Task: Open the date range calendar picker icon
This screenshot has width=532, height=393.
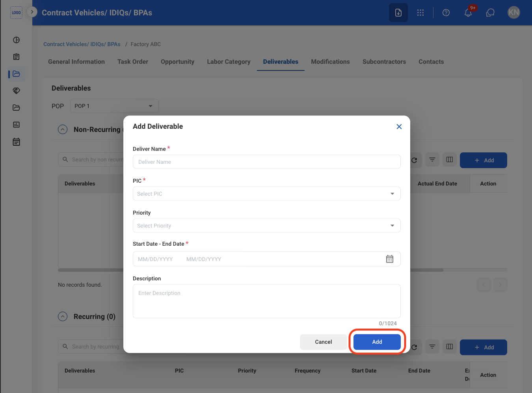Action: (390, 259)
